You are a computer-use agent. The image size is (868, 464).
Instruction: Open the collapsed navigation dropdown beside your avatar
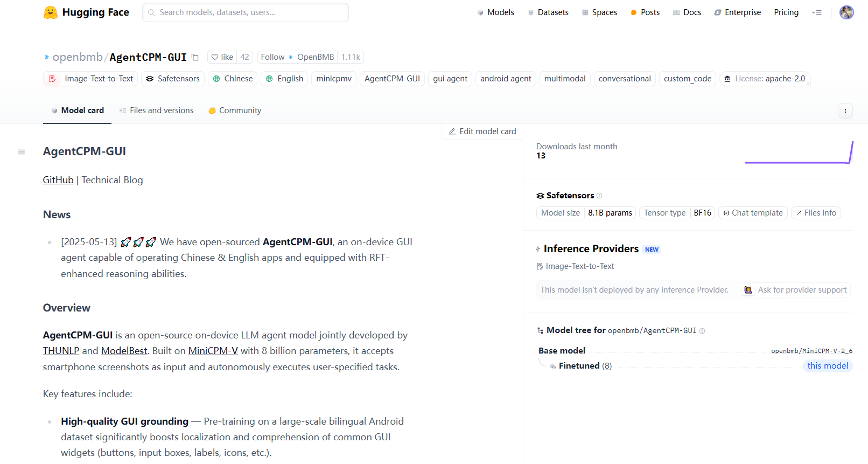coord(817,12)
